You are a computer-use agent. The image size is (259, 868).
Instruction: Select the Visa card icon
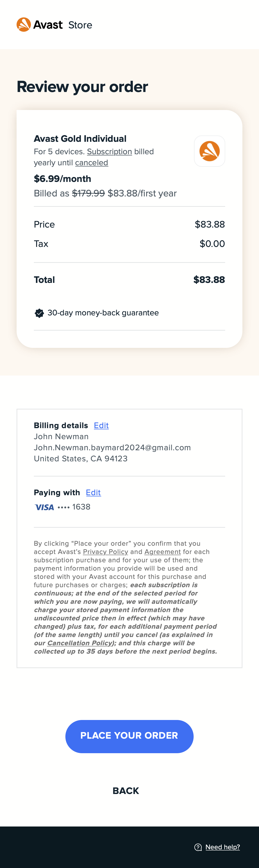(x=44, y=507)
